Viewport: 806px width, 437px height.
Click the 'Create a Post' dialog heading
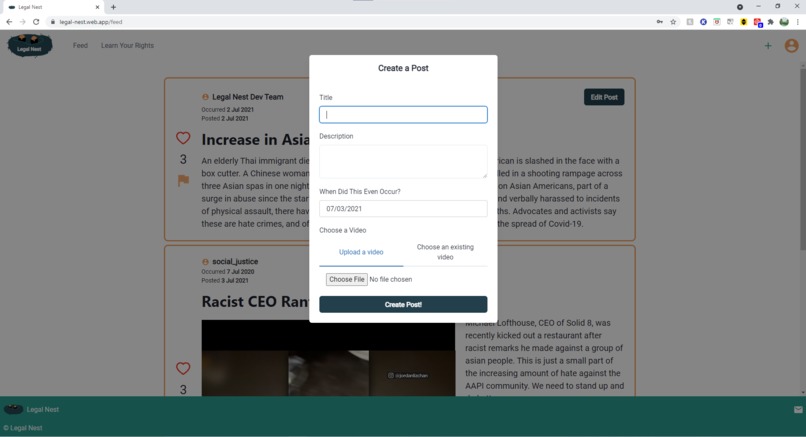click(403, 68)
